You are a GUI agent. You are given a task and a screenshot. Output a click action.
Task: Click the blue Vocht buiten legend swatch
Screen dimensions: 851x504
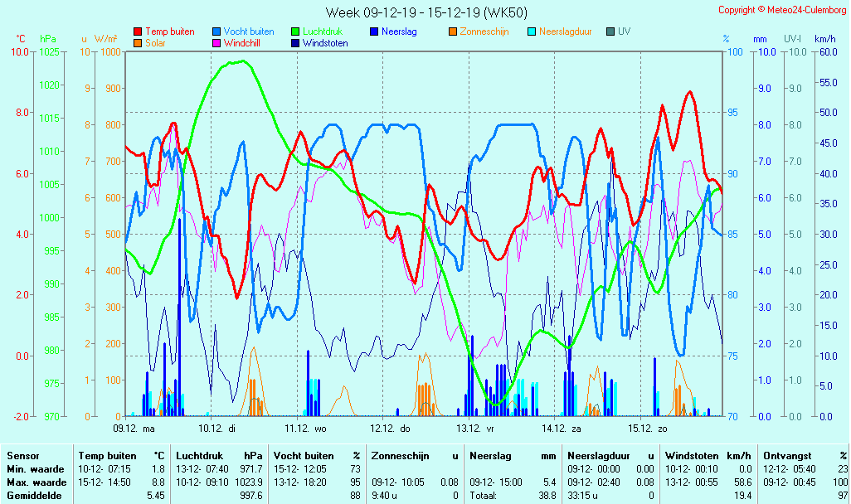pyautogui.click(x=216, y=31)
